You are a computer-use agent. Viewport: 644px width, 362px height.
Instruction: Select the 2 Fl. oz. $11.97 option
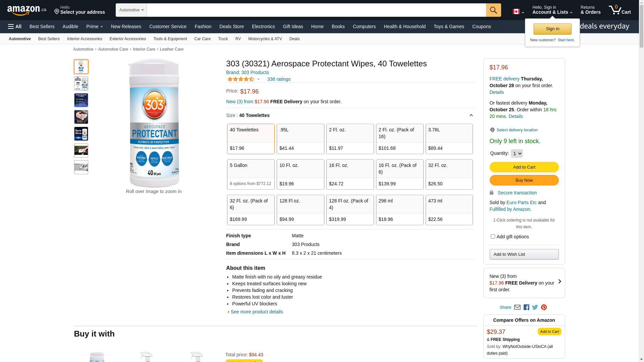coord(350,139)
